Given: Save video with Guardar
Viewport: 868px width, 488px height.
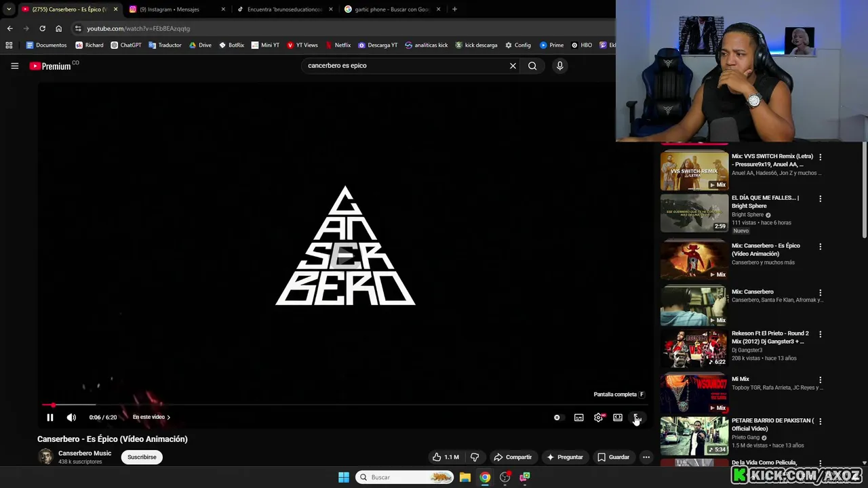Looking at the screenshot, I should (x=614, y=457).
